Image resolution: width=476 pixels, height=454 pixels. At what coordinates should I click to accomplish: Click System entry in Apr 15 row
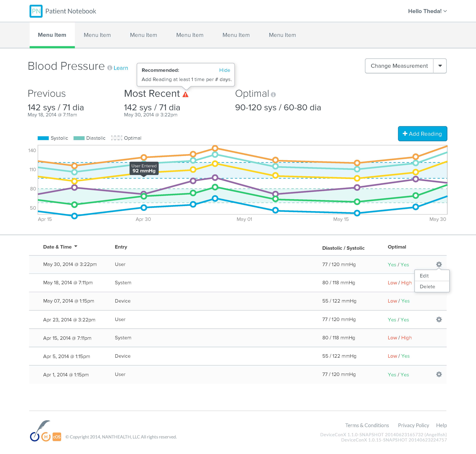(x=123, y=338)
